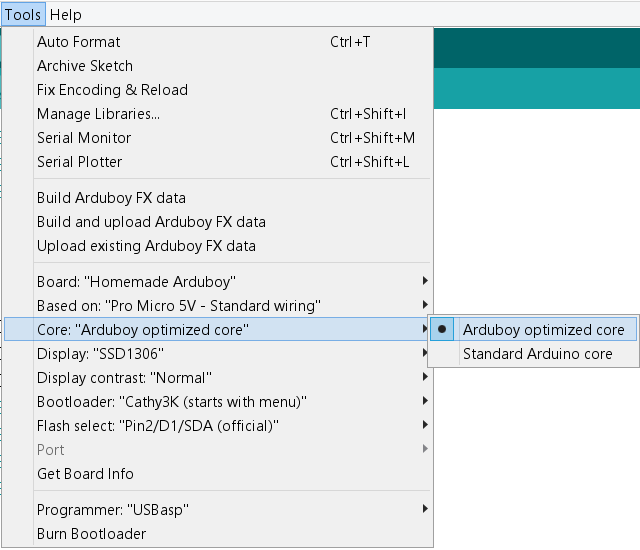Launch the Serial Monitor
Screen dimensions: 640x550
(x=84, y=138)
